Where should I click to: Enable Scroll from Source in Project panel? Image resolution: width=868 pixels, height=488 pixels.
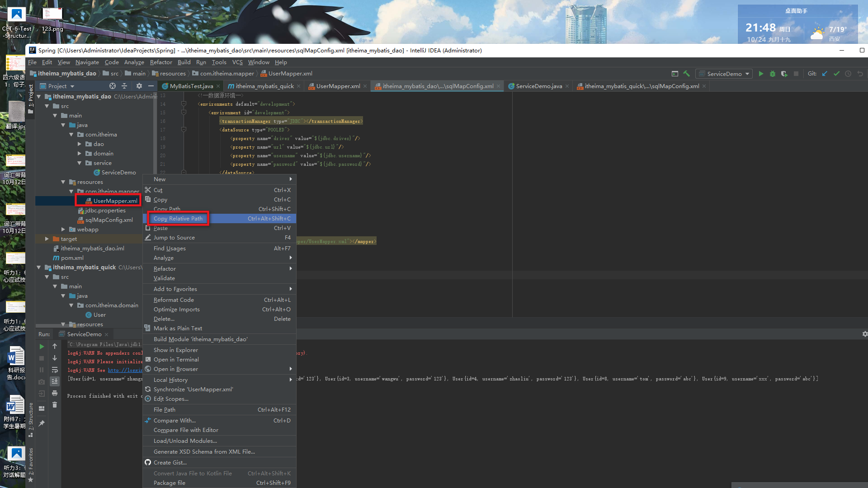(x=112, y=86)
